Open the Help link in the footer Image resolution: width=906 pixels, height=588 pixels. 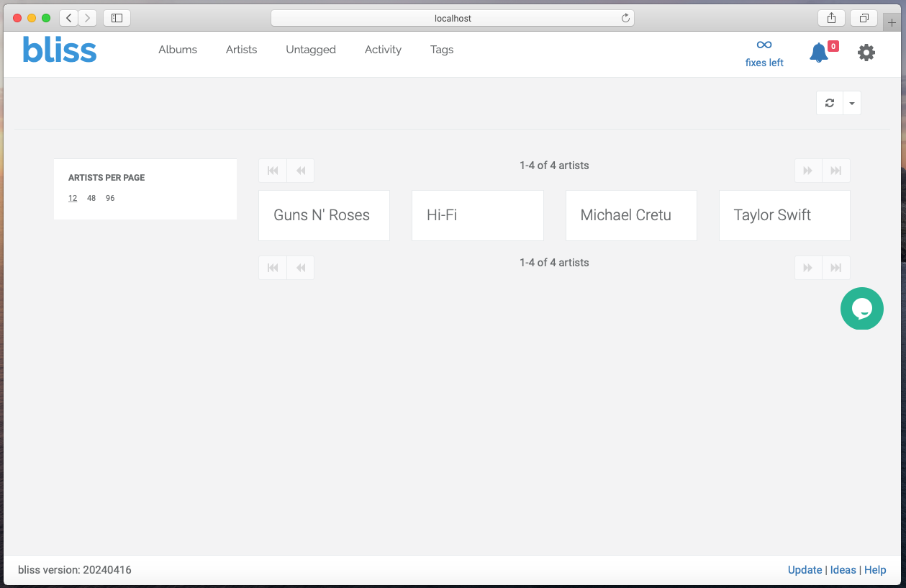tap(875, 570)
